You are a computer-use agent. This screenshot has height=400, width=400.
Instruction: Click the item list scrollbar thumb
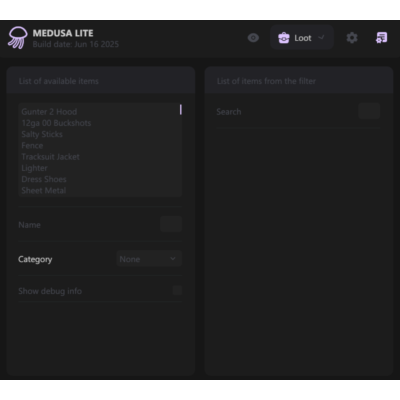pos(181,110)
